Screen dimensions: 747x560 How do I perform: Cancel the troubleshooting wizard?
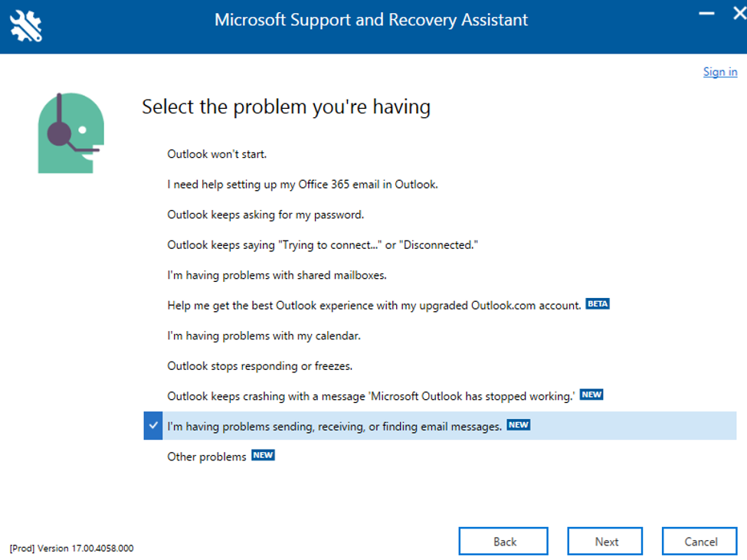699,542
